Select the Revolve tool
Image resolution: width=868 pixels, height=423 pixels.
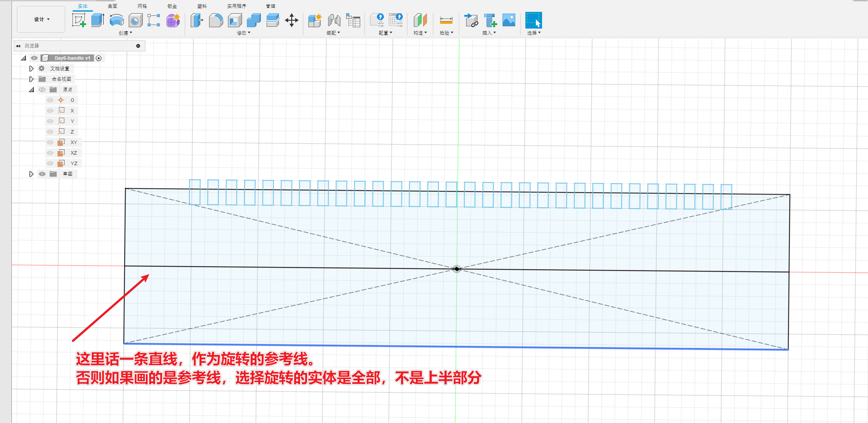116,20
